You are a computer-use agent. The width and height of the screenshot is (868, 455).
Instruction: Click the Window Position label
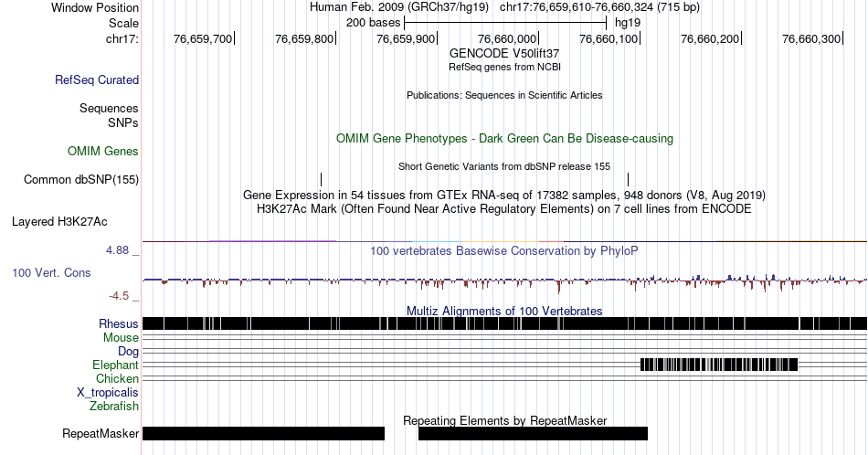95,7
